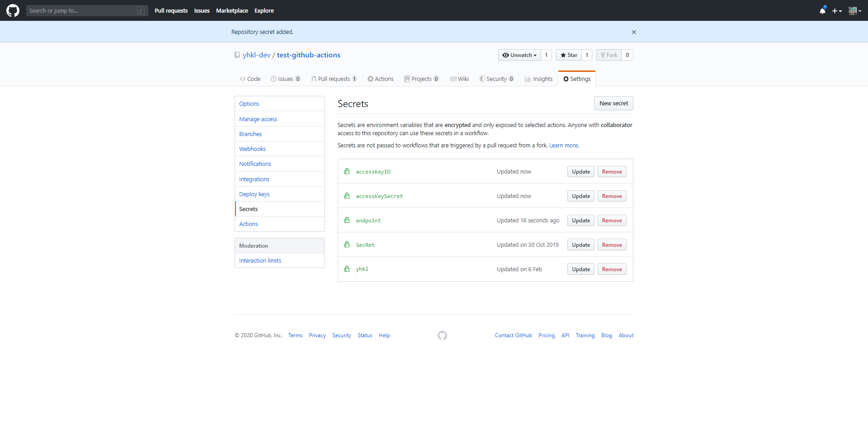Remove the endpoint secret
Image resolution: width=868 pixels, height=438 pixels.
pyautogui.click(x=612, y=221)
